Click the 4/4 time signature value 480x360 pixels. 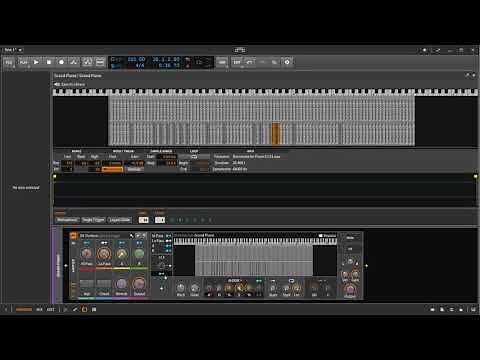coord(140,66)
